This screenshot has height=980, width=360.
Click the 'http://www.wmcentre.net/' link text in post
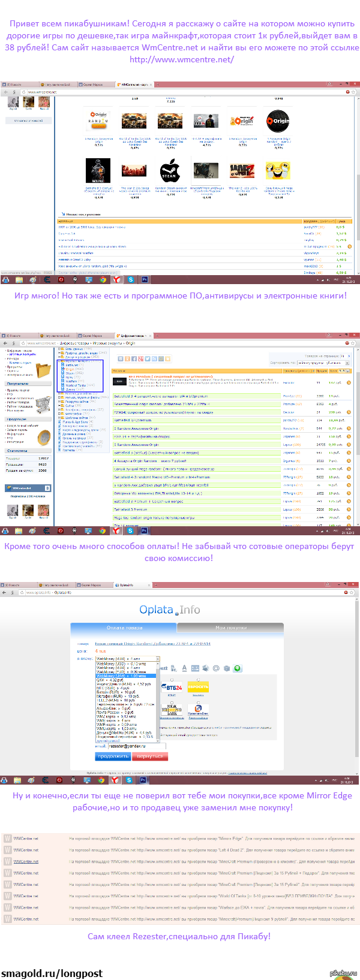182,59
